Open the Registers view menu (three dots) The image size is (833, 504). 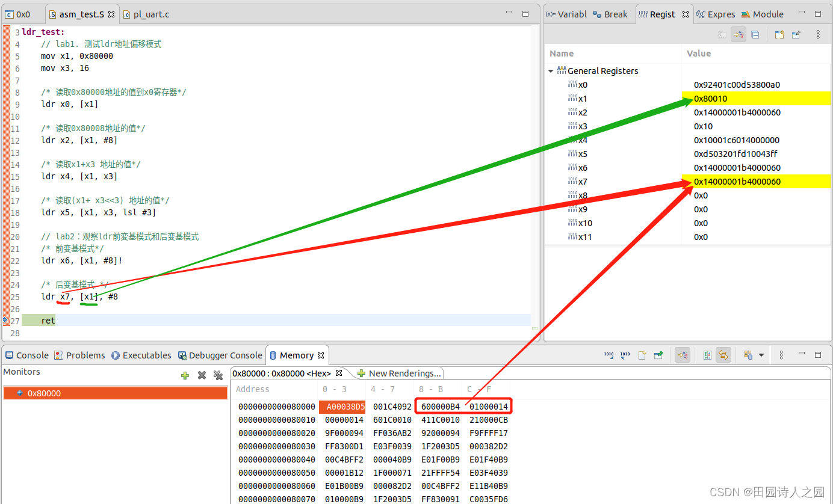point(818,35)
